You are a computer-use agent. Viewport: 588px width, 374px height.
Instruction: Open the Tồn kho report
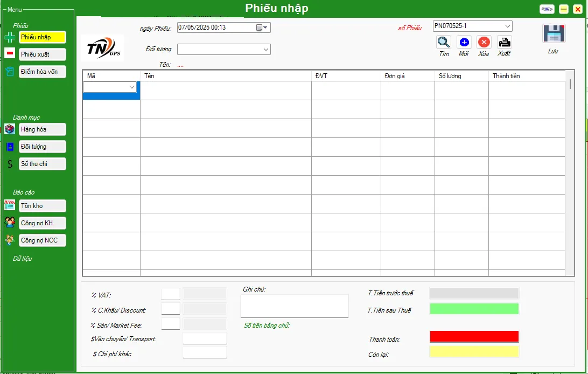pyautogui.click(x=42, y=206)
